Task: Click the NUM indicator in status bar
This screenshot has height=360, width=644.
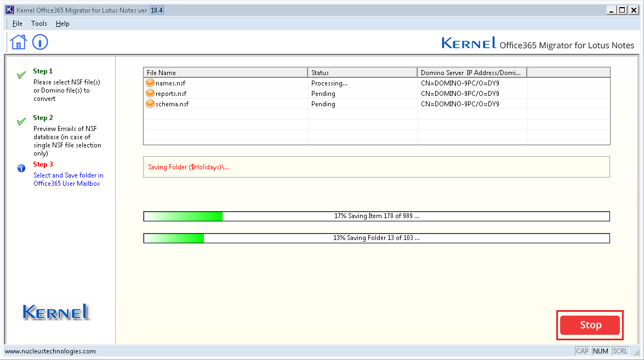Action: (601, 351)
